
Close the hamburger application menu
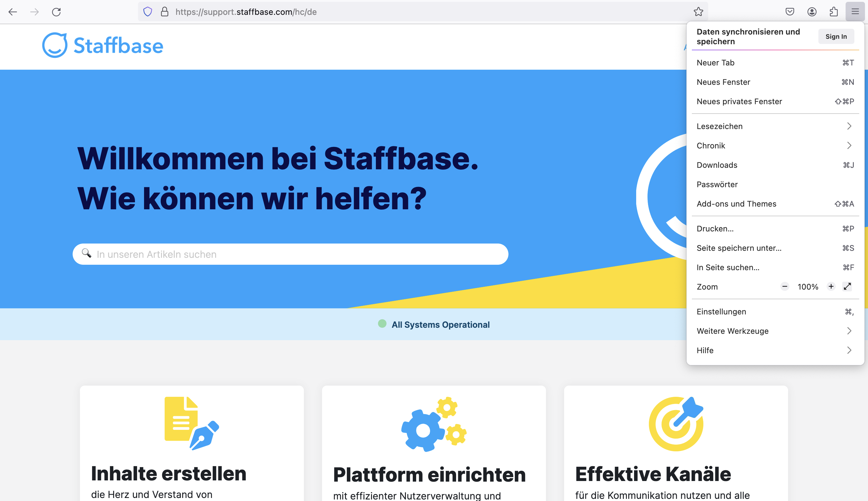click(855, 12)
